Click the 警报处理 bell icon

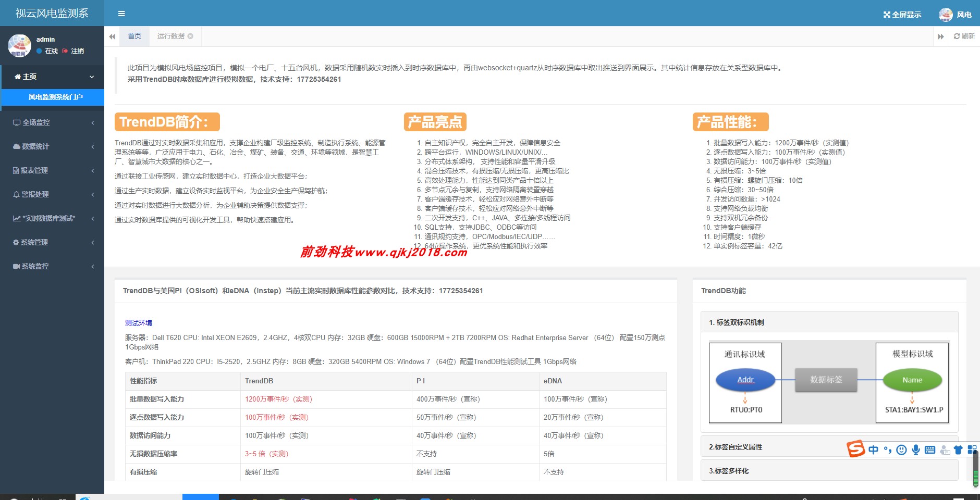click(16, 194)
